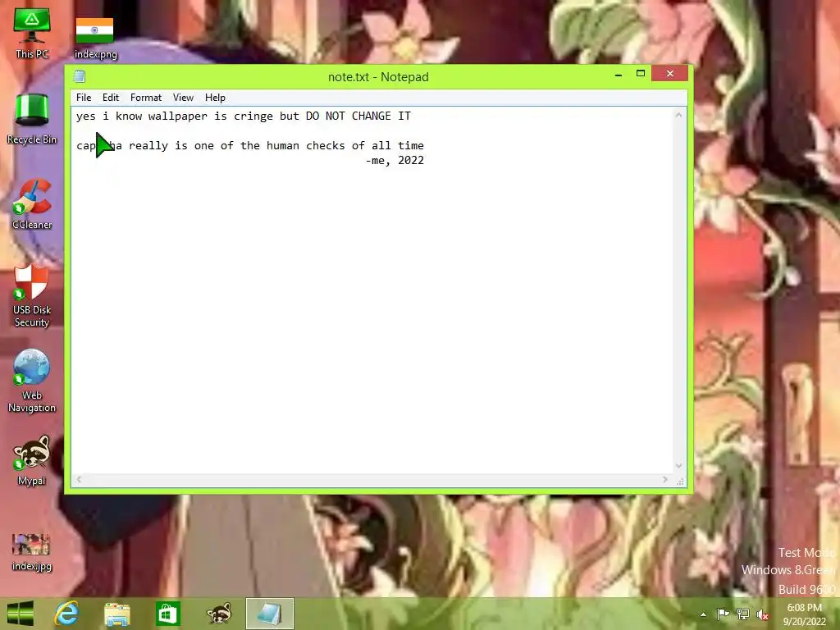Open the muted volume tray icon
This screenshot has height=630, width=840.
click(762, 614)
